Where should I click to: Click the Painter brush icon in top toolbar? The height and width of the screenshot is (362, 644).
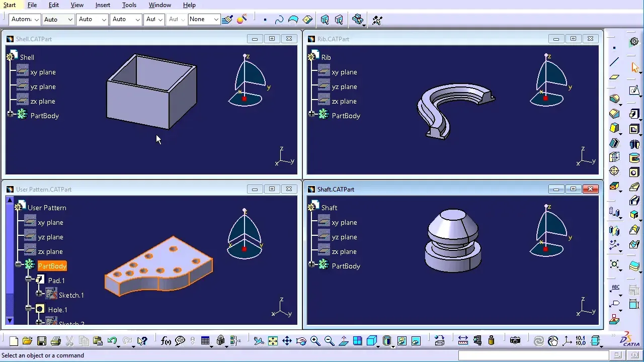click(227, 20)
